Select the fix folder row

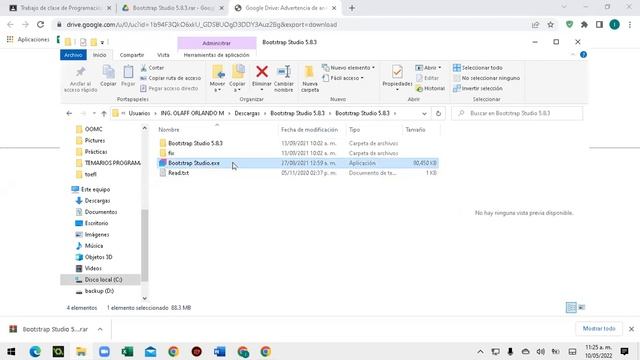[x=298, y=153]
